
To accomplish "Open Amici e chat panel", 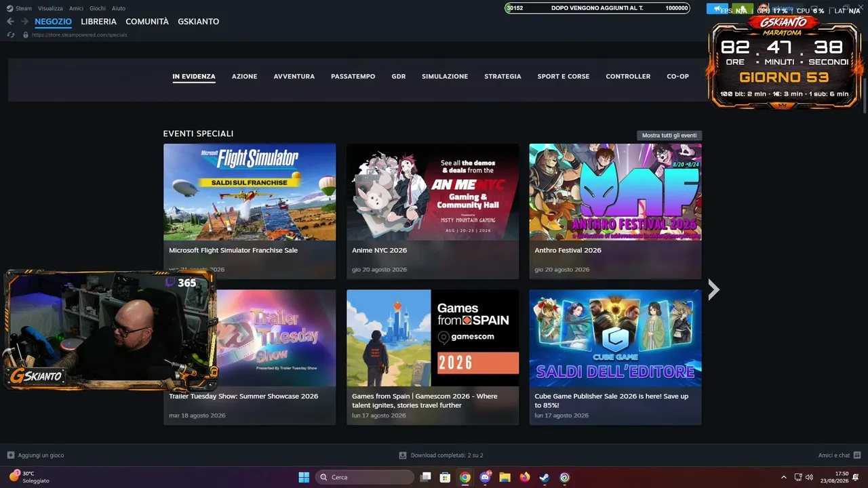I will click(x=834, y=455).
